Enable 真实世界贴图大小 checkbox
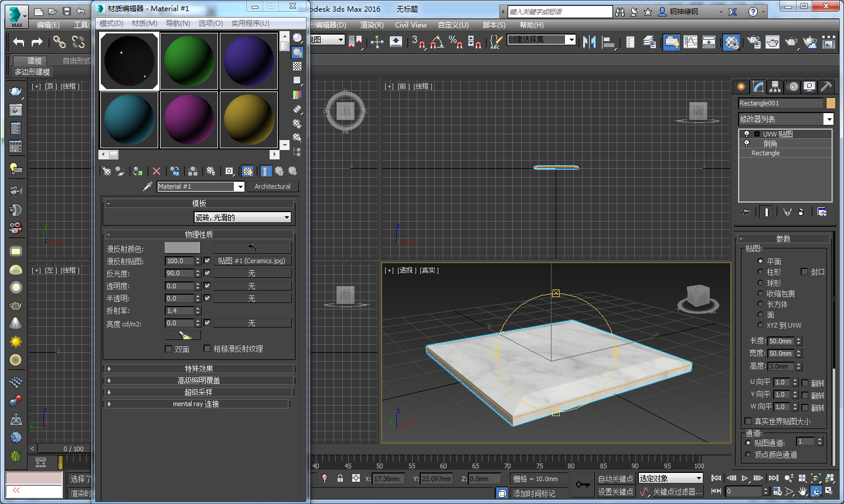This screenshot has height=504, width=844. [748, 421]
